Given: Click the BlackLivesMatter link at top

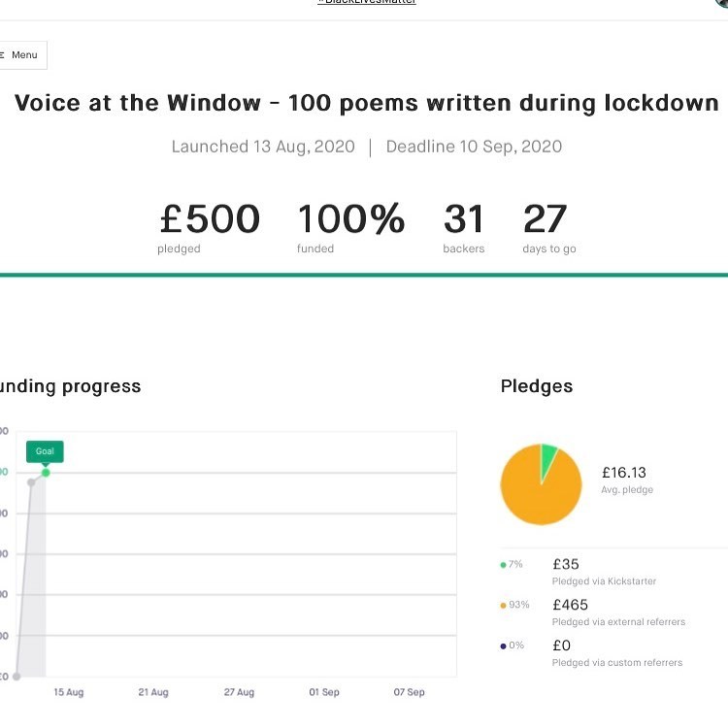Looking at the screenshot, I should [x=367, y=3].
